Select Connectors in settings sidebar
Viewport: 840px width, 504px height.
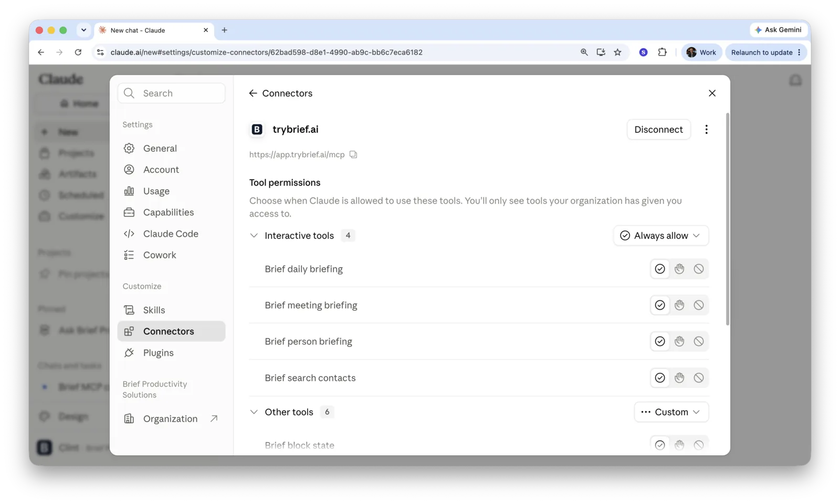click(171, 331)
